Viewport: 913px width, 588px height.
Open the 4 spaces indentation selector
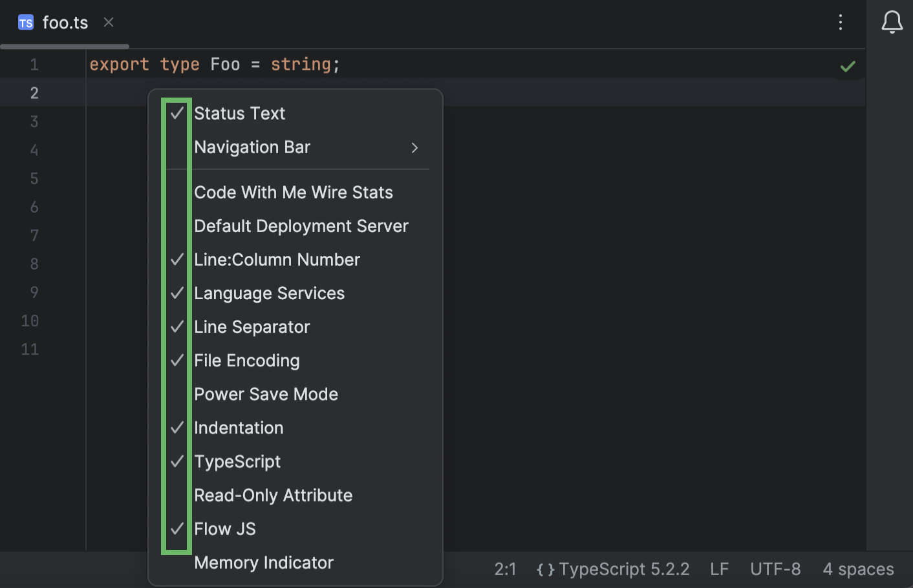click(858, 569)
